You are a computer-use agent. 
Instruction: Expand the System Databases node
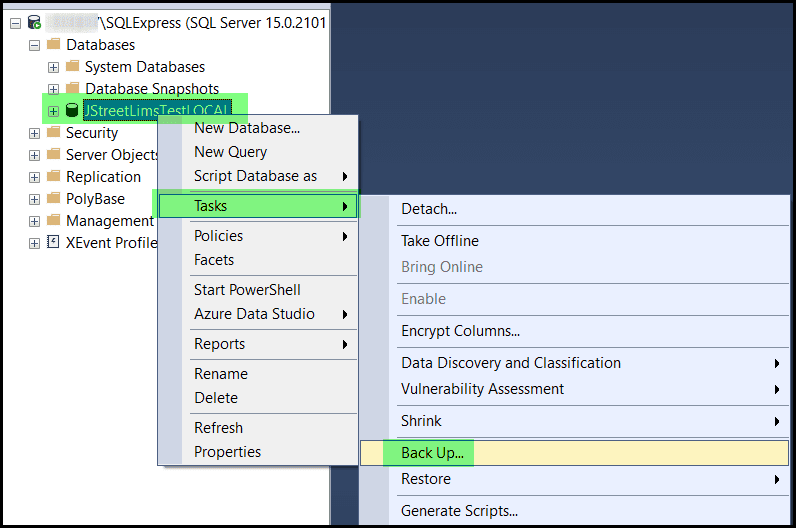click(x=53, y=68)
